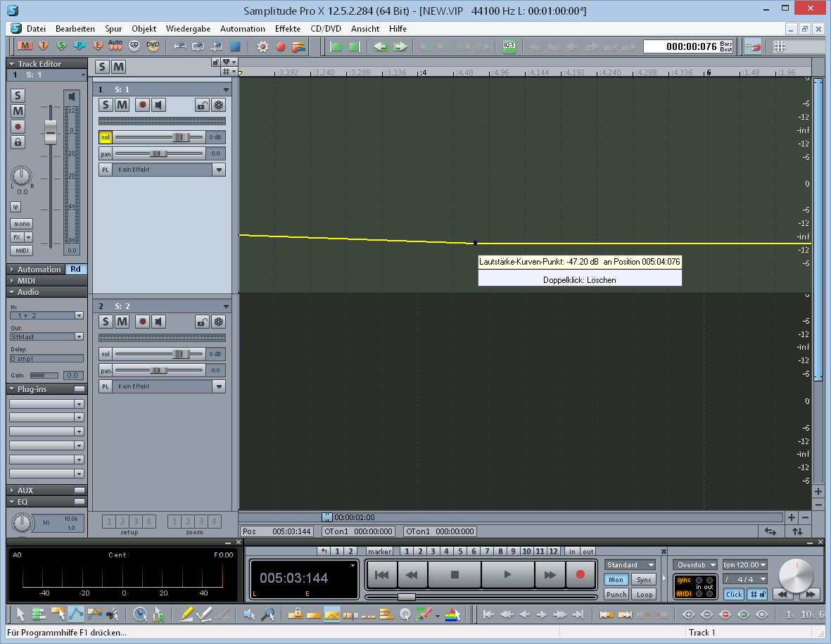Screen dimensions: 831x644
Task: Click the CD icon in the top toolbar
Action: pos(134,46)
